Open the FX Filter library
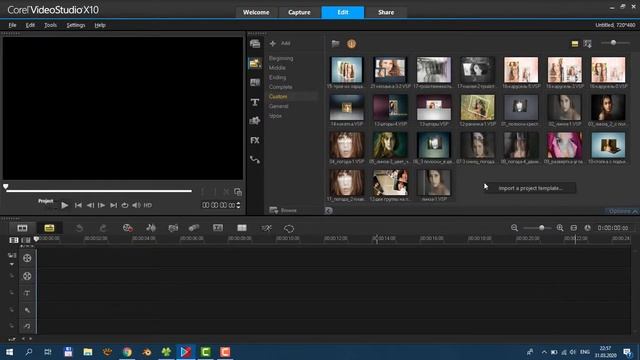This screenshot has width=640, height=360. [x=255, y=140]
